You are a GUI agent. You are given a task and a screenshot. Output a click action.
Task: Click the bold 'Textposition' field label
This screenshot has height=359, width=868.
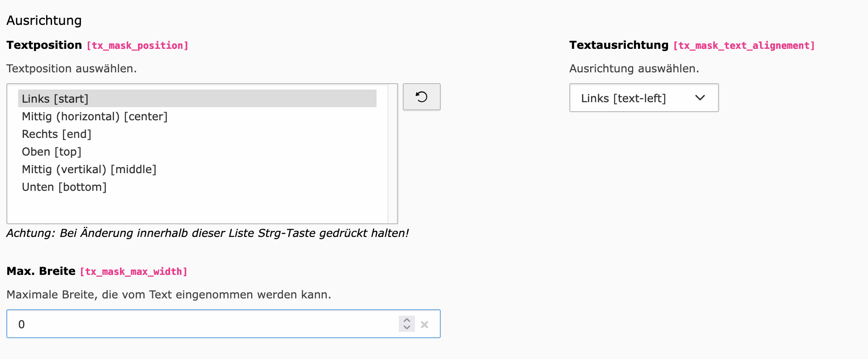(x=44, y=45)
